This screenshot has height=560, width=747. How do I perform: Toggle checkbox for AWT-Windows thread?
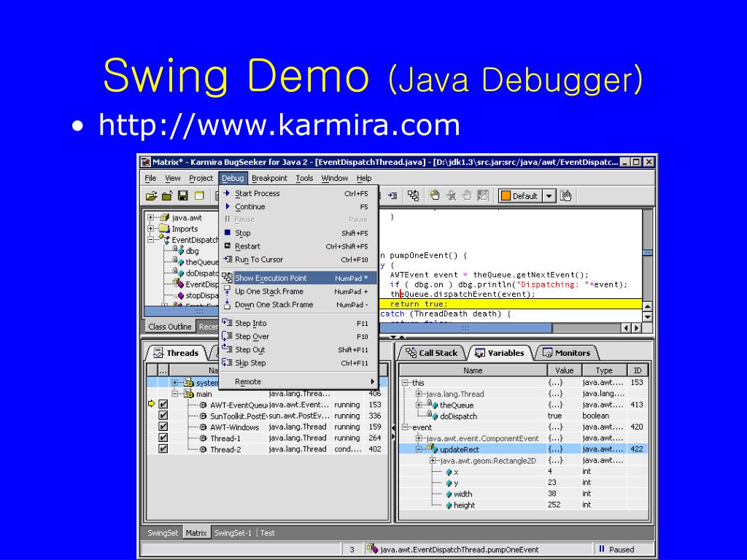click(x=163, y=427)
